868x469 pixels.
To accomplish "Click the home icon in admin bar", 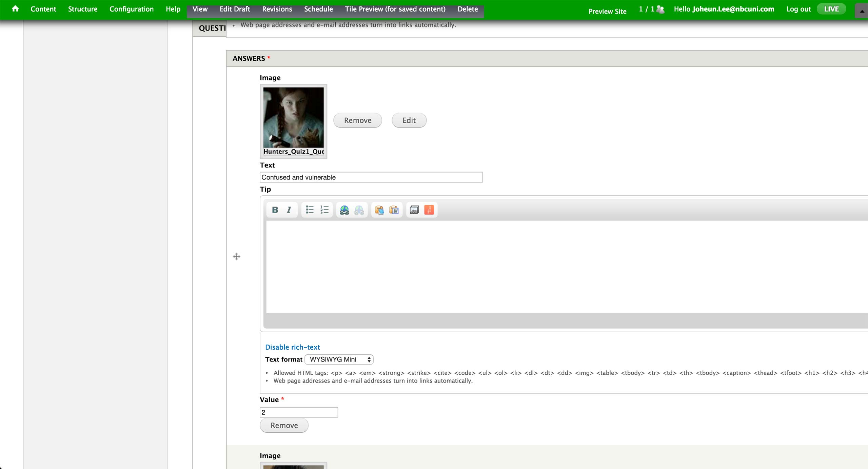I will [x=15, y=9].
